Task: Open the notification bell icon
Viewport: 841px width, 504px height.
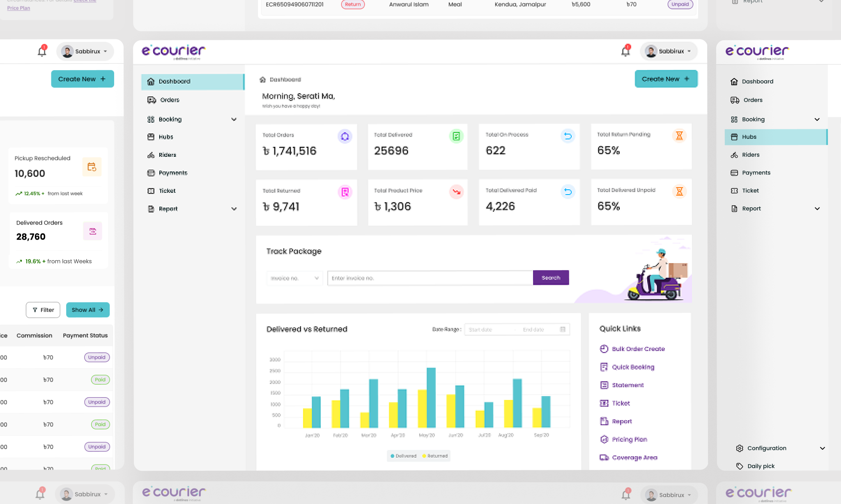Action: tap(625, 50)
